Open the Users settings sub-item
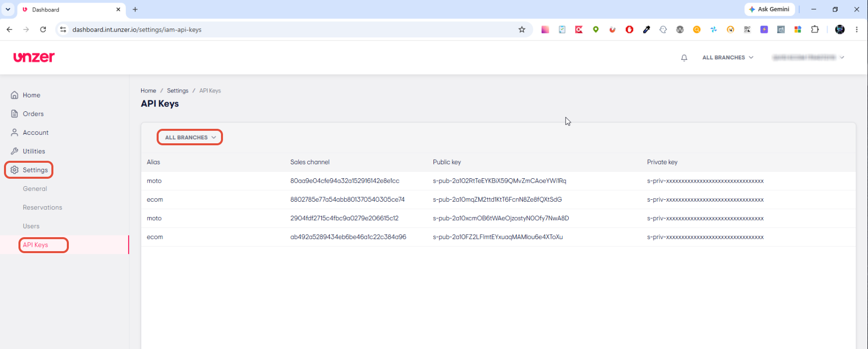 pos(31,226)
